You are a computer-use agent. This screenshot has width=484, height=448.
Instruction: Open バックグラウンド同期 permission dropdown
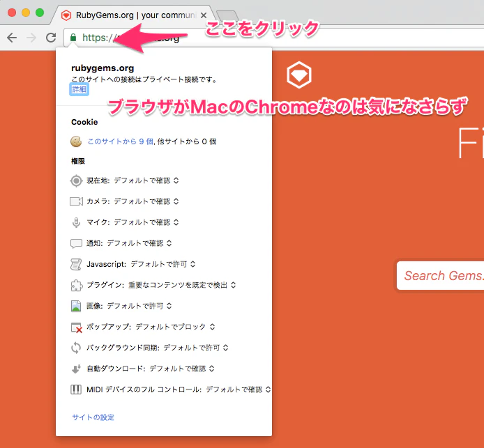point(196,348)
